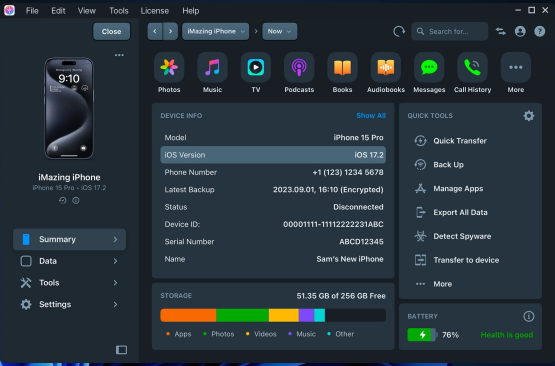Click the refresh icon in the toolbar
Viewport: 555px width, 366px height.
(x=399, y=32)
